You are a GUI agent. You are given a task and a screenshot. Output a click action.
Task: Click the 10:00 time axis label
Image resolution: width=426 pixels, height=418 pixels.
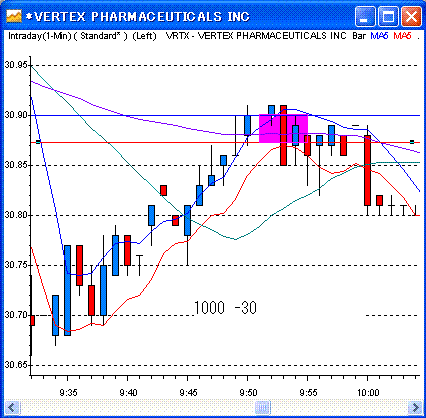click(x=368, y=393)
